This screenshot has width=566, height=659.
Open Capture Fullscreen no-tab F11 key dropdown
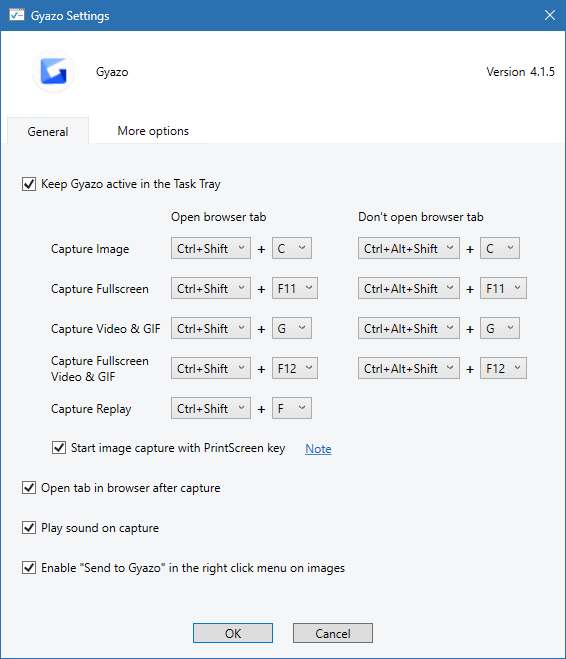click(503, 288)
